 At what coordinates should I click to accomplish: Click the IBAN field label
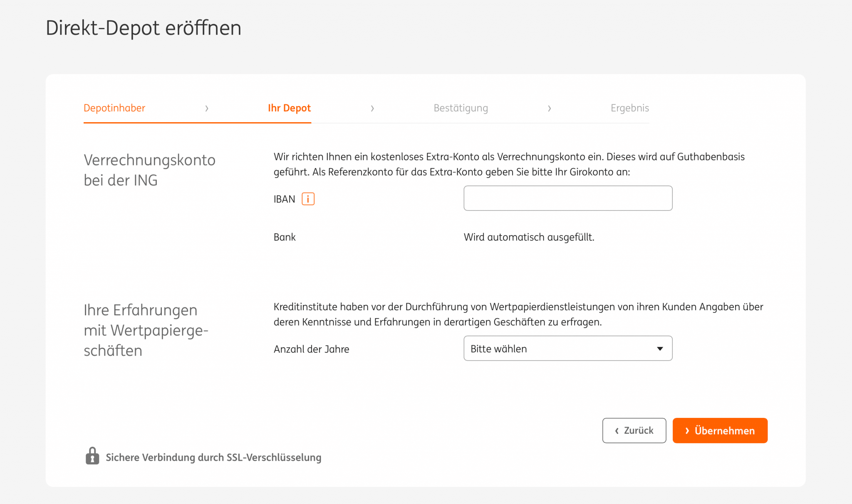(x=284, y=199)
